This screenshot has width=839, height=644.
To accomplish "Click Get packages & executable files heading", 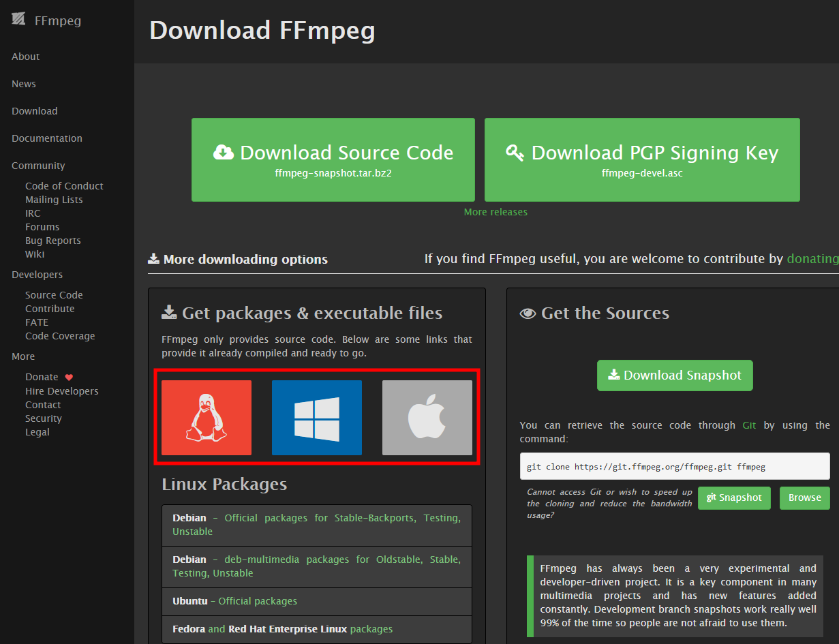I will coord(302,313).
